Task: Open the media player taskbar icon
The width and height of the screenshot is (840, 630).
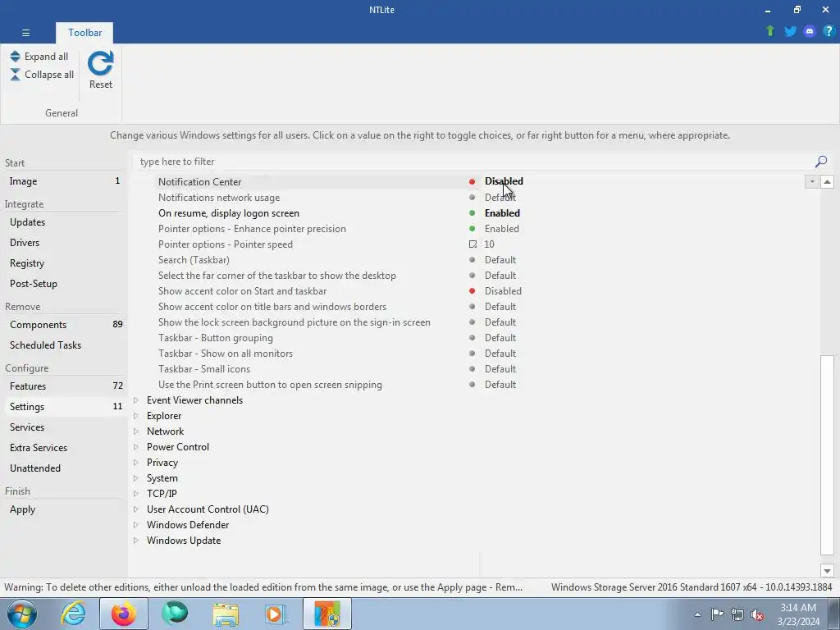Action: [276, 614]
